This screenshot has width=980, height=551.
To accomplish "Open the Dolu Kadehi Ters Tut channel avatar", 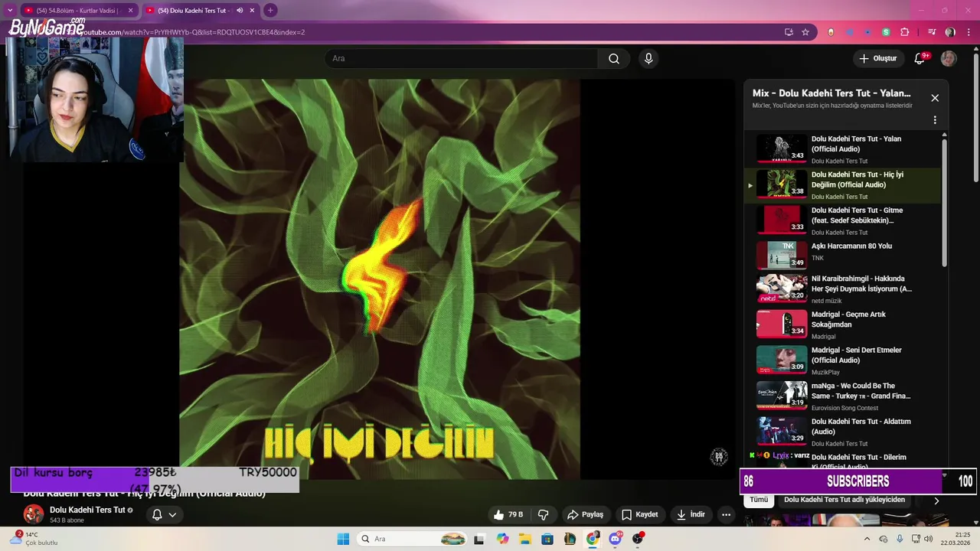I will click(34, 514).
